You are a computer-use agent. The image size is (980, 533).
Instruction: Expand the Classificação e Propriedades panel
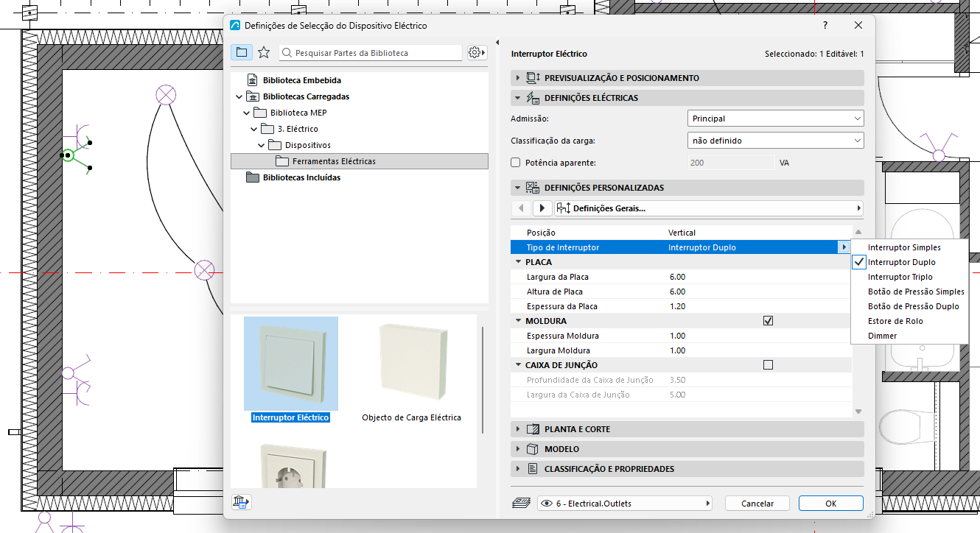[x=687, y=469]
